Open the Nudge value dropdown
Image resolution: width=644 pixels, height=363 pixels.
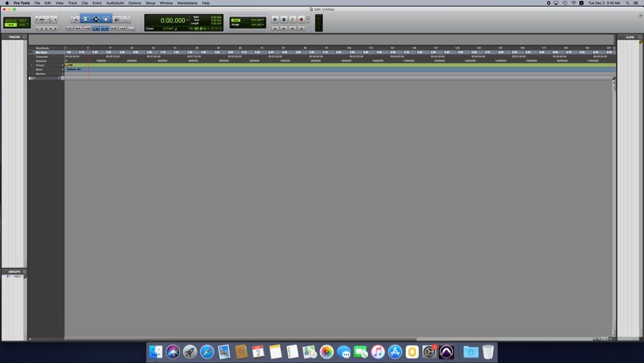(262, 24)
